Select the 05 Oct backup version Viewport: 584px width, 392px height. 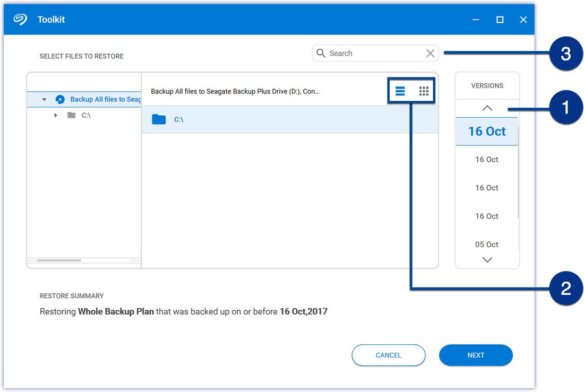486,245
